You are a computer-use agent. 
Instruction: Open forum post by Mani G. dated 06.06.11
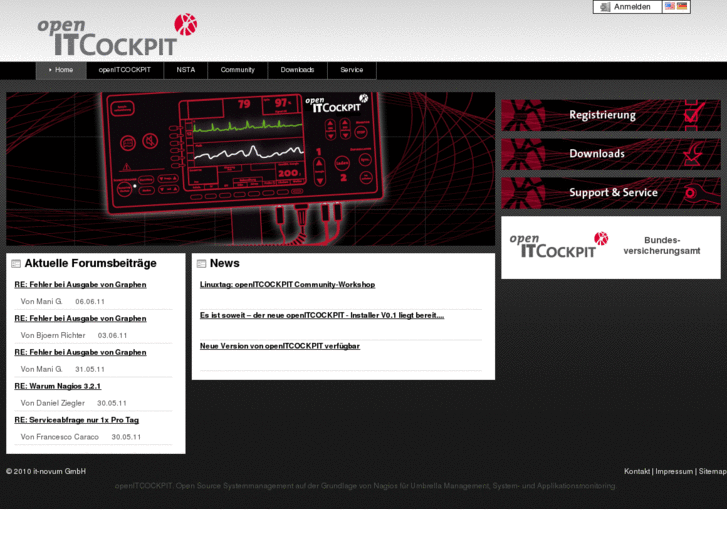[80, 285]
